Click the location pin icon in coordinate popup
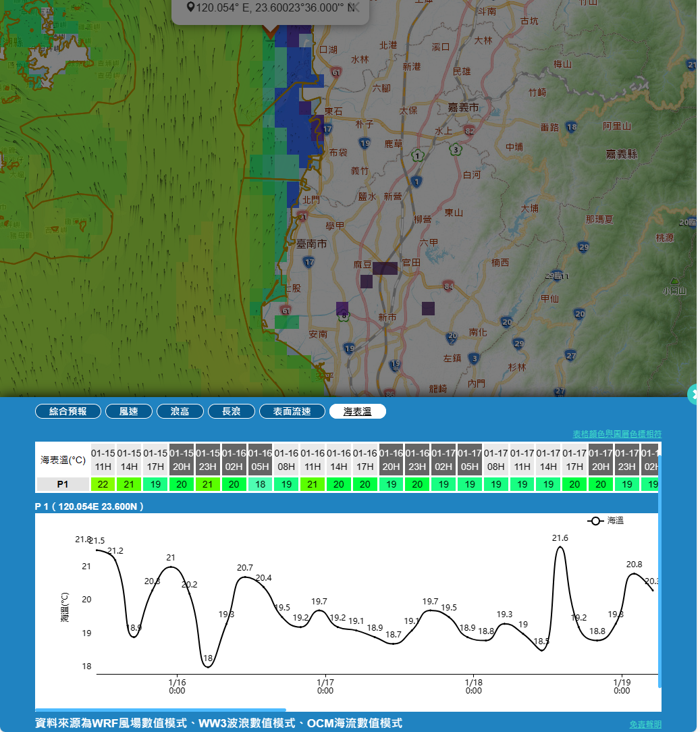The height and width of the screenshot is (732, 700). click(190, 7)
